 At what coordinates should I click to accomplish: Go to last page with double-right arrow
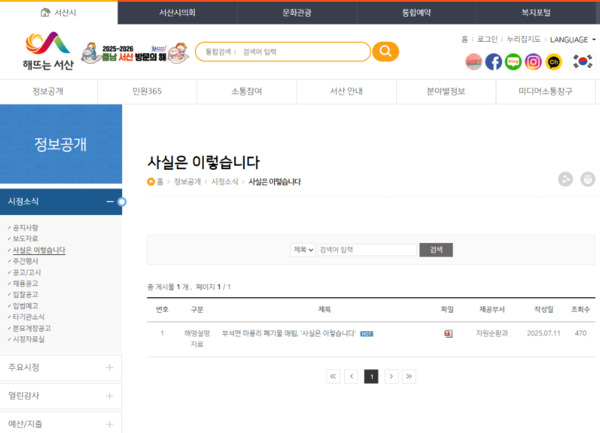[x=409, y=376]
